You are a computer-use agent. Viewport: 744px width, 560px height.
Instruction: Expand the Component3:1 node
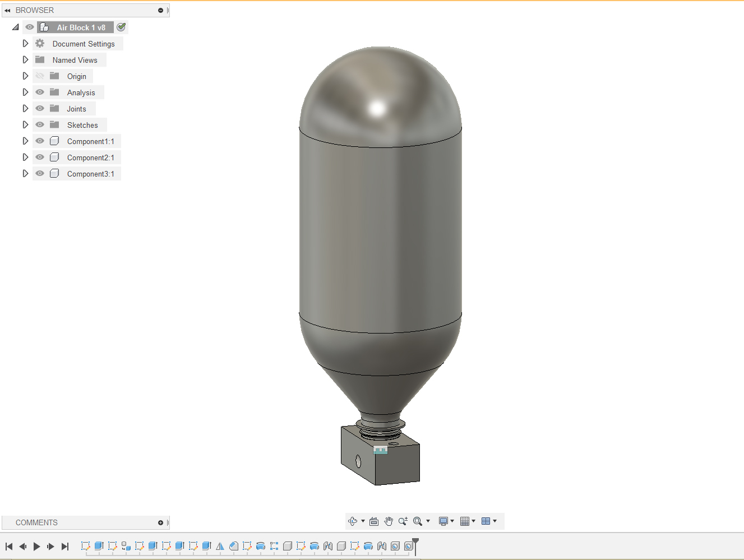25,174
